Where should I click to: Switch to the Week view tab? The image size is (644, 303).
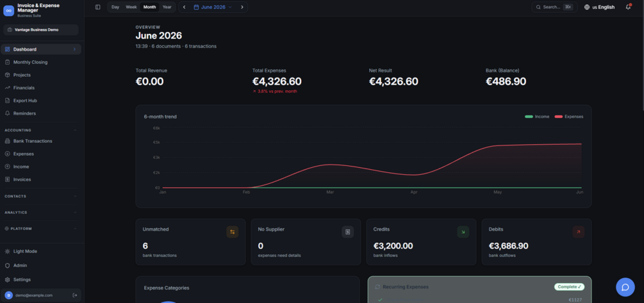point(131,7)
